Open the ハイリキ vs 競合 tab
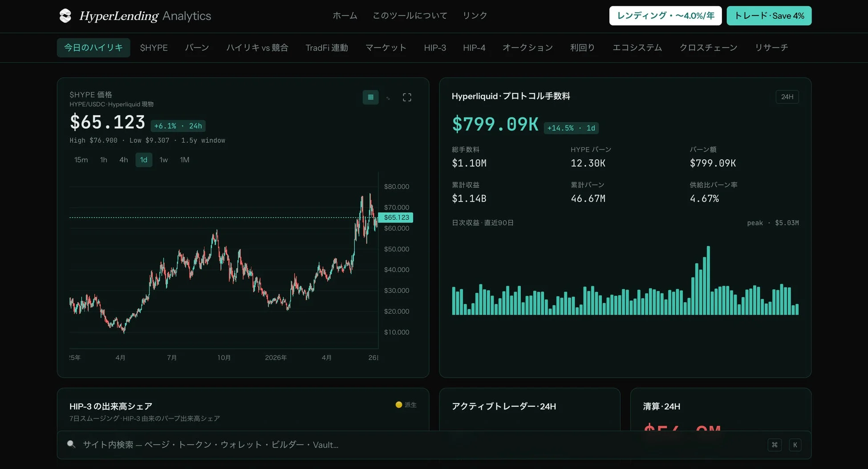Image resolution: width=868 pixels, height=469 pixels. 257,48
